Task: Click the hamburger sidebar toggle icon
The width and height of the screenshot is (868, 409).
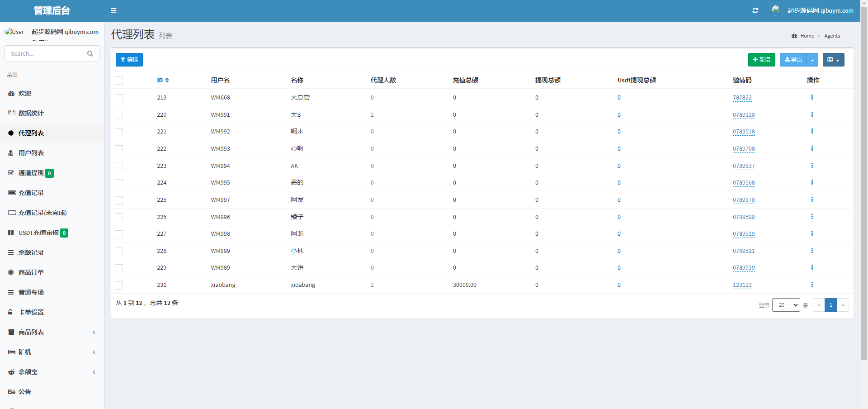Action: pyautogui.click(x=113, y=10)
